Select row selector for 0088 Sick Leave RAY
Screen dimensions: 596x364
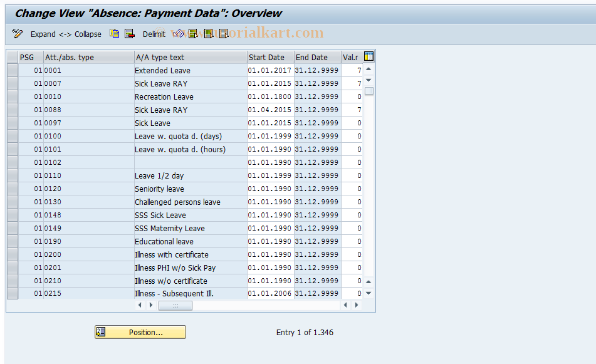coord(13,110)
